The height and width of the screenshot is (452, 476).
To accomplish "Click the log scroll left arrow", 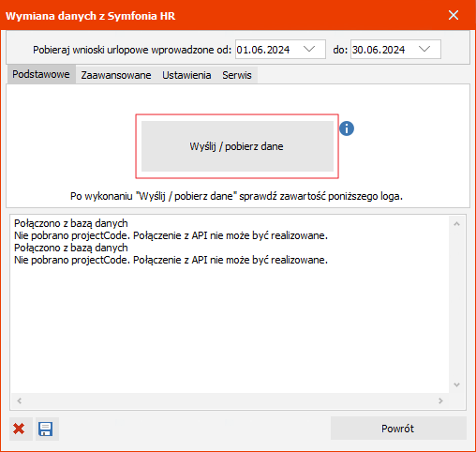I will coord(20,400).
